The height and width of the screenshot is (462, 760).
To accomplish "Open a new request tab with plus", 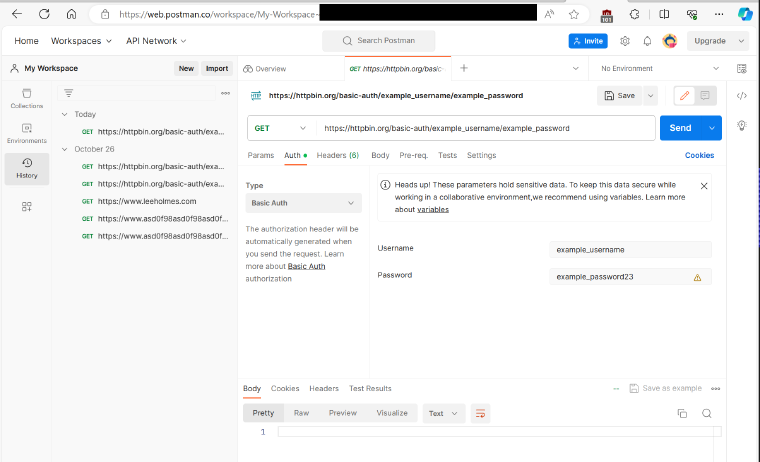I will [464, 68].
